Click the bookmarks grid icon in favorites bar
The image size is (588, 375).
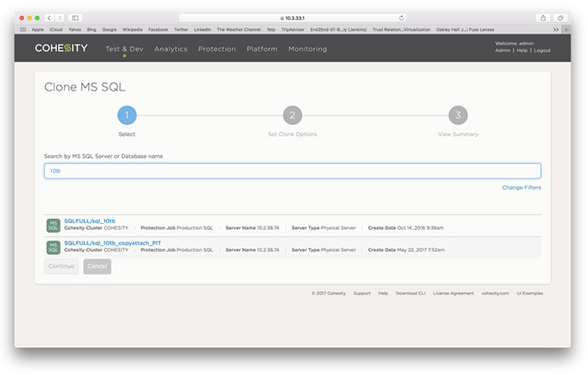tap(24, 29)
